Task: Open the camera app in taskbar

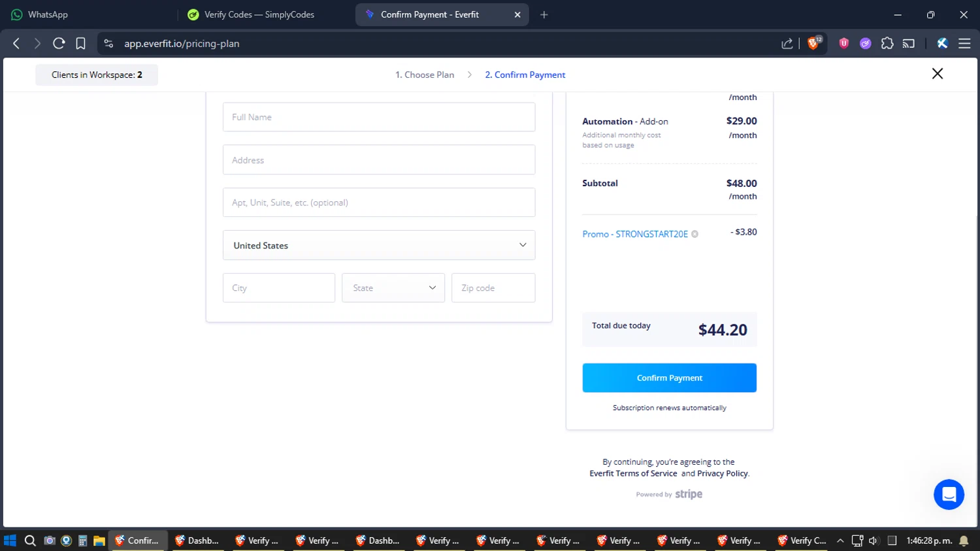Action: click(x=49, y=541)
